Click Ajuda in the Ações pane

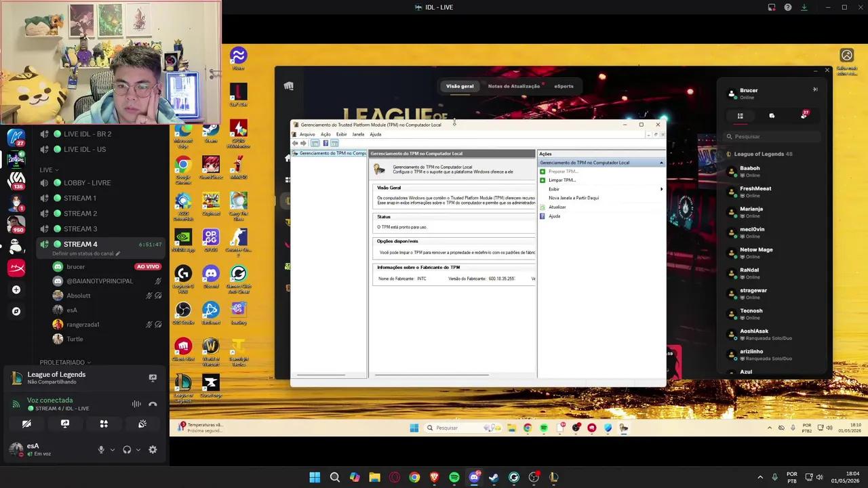554,216
